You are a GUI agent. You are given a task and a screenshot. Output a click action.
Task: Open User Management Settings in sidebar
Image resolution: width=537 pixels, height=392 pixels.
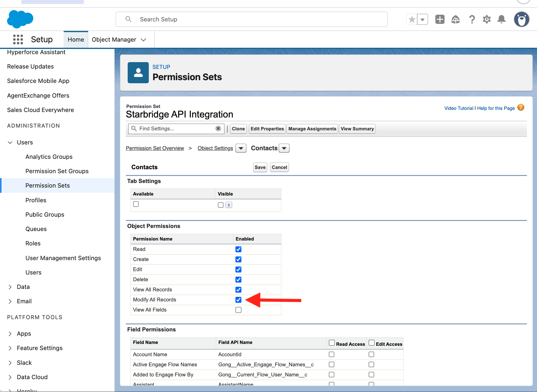[x=63, y=258]
